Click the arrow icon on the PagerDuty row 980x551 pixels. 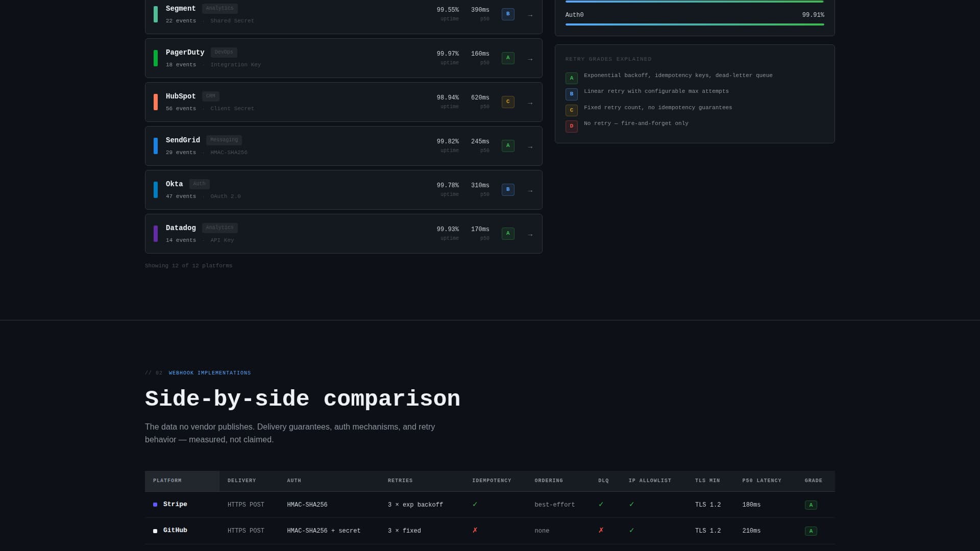pyautogui.click(x=530, y=59)
